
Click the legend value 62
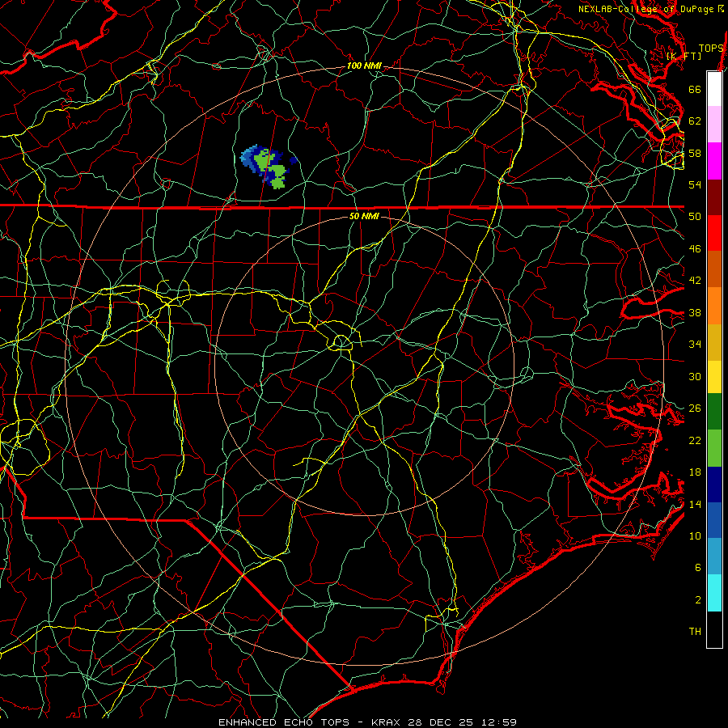tap(695, 121)
